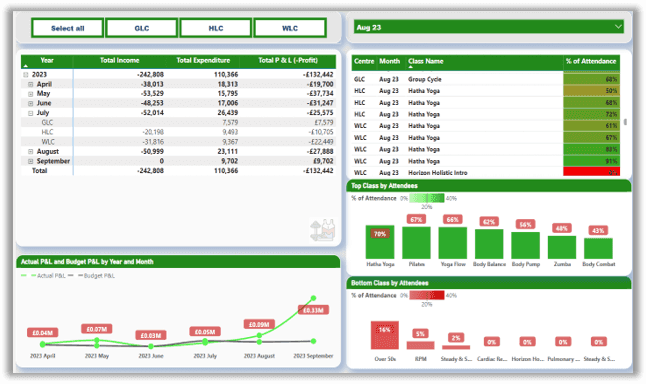This screenshot has height=384, width=646.
Task: Click the £0.33M label for 2023 September
Action: point(313,310)
